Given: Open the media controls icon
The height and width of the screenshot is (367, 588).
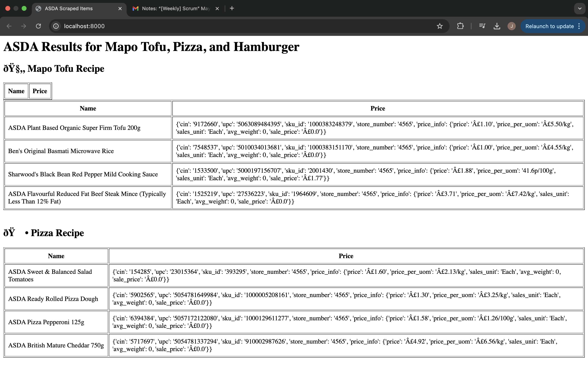Looking at the screenshot, I should [x=482, y=26].
